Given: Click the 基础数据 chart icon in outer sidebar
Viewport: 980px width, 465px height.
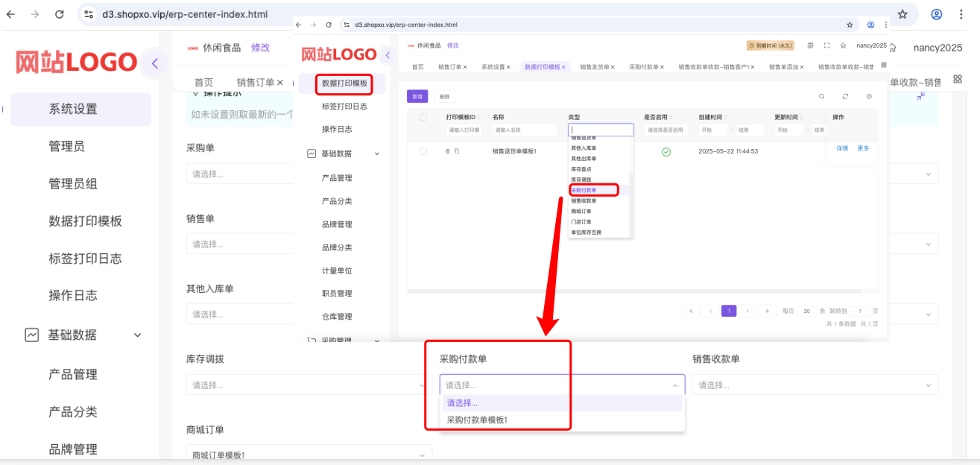Looking at the screenshot, I should point(32,335).
